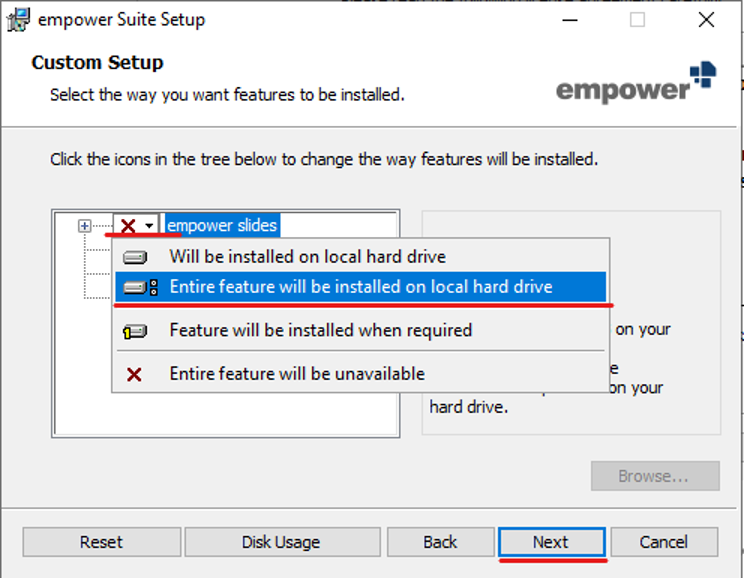Proceed with the Next button
Image resolution: width=744 pixels, height=578 pixels.
(x=551, y=542)
